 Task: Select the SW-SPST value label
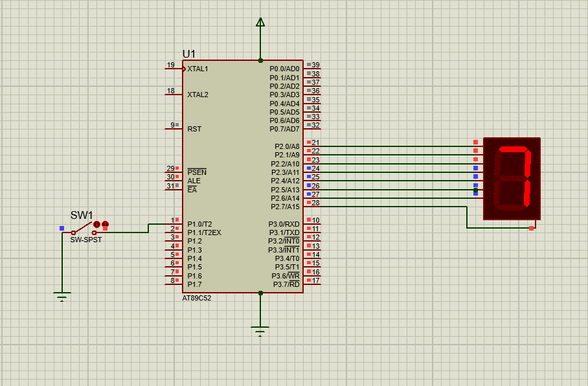pyautogui.click(x=86, y=240)
